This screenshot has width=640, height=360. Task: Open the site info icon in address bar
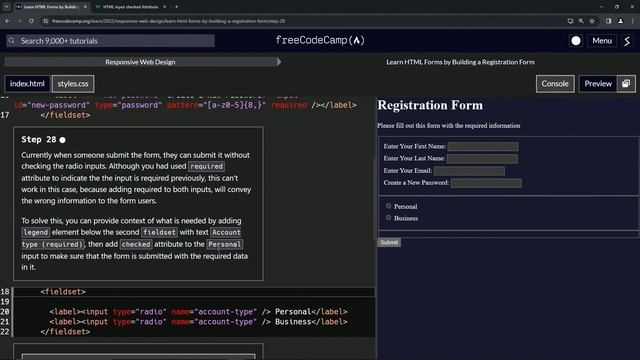[x=46, y=21]
